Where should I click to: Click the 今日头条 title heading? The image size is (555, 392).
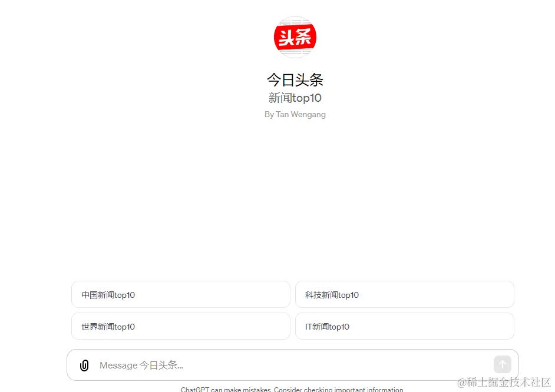point(295,80)
